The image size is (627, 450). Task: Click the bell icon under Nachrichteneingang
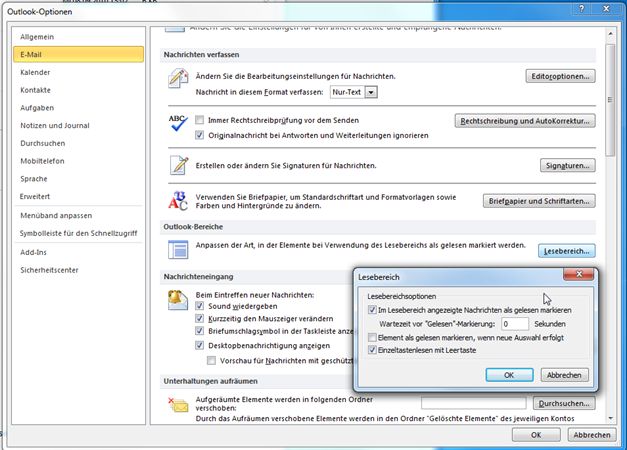point(179,299)
